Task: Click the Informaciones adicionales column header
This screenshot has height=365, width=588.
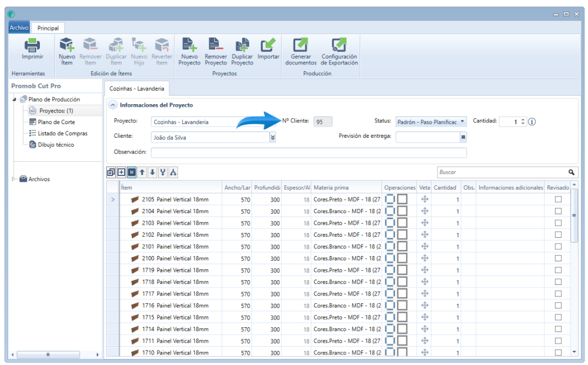Action: 511,187
